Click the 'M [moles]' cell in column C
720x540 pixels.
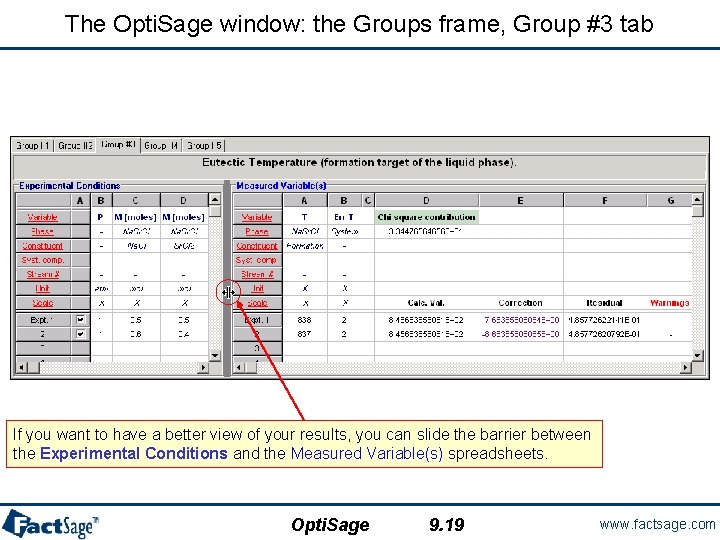tap(136, 217)
